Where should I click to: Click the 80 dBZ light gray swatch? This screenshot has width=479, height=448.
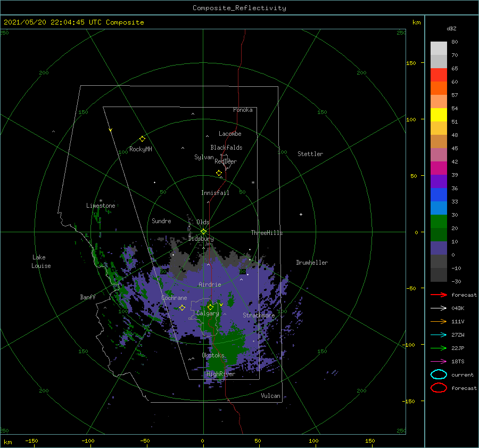439,48
